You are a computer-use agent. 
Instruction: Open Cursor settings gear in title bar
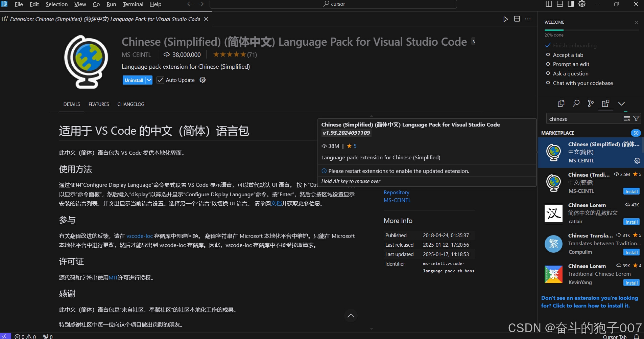pos(582,4)
